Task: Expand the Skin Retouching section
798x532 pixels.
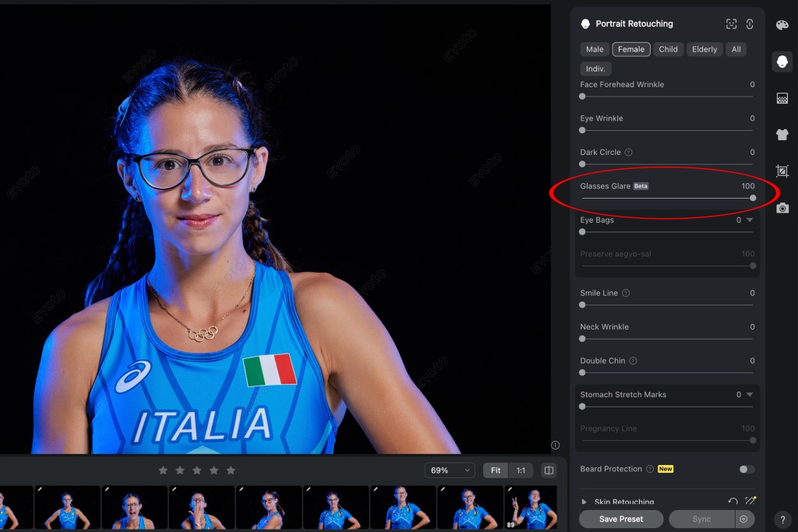Action: [584, 502]
